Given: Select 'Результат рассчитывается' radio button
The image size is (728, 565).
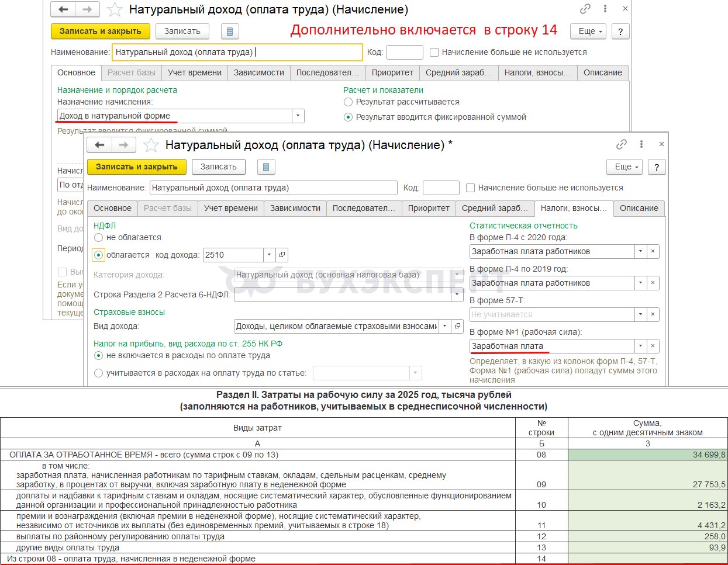Looking at the screenshot, I should pos(349,102).
